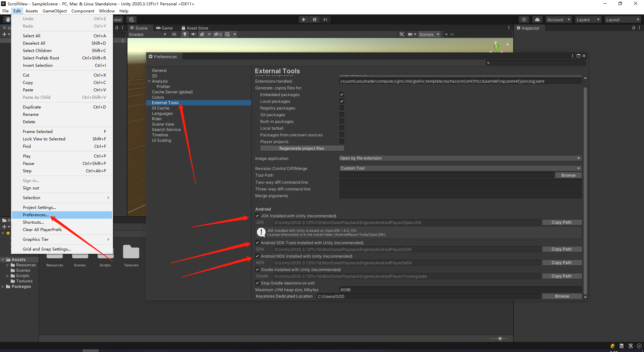Click the scene visibility eye icon showing 0

(x=217, y=34)
